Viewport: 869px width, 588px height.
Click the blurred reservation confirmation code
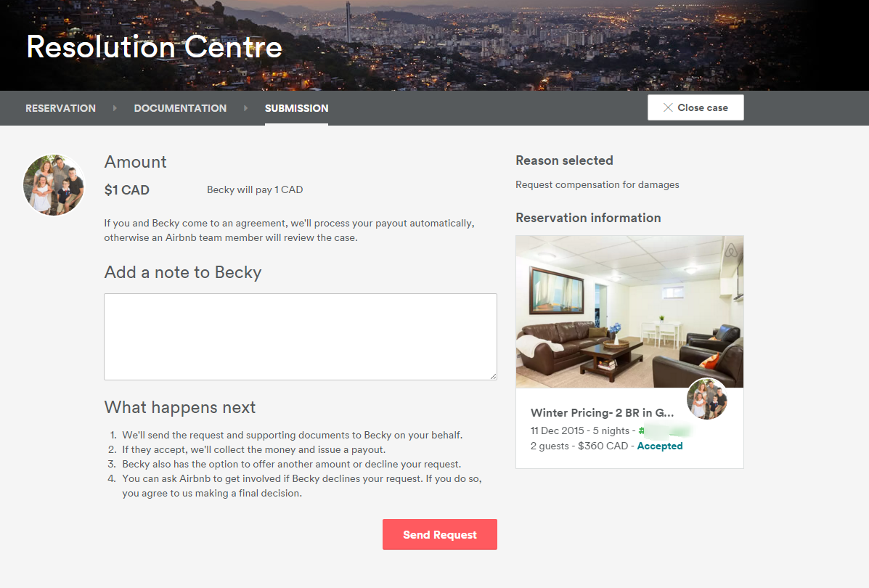point(664,430)
